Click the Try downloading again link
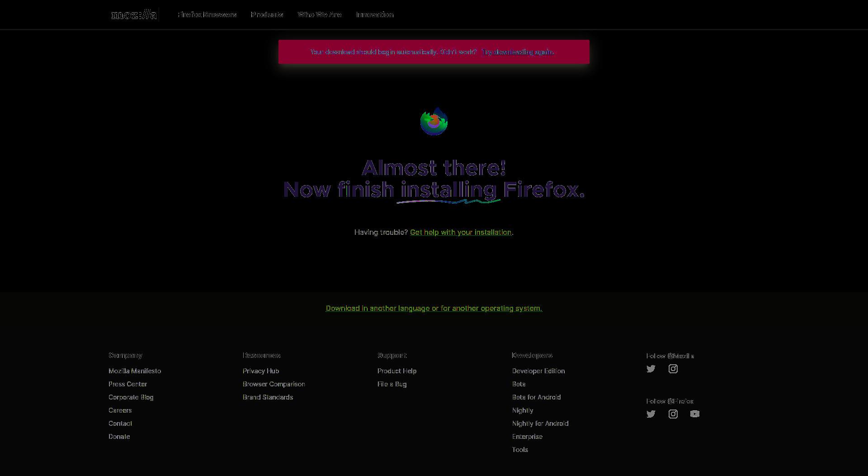 pos(518,52)
